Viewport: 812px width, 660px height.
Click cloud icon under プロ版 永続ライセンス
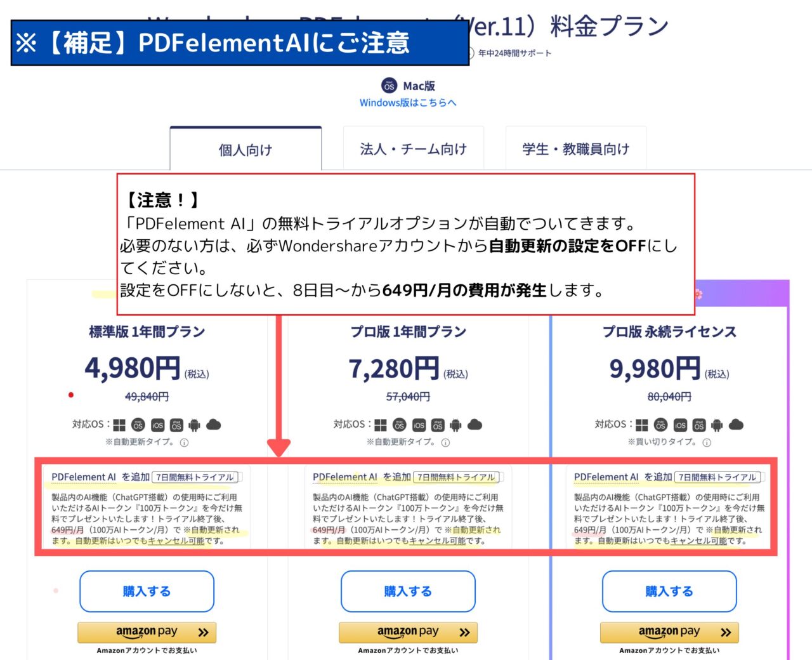coord(737,425)
